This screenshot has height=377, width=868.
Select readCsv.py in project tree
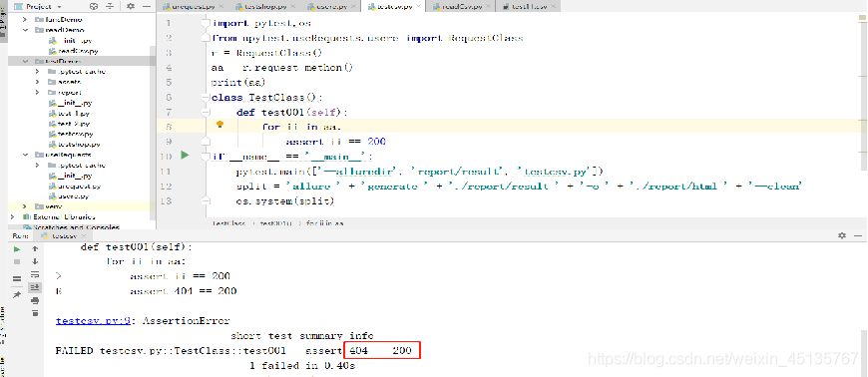tap(73, 51)
